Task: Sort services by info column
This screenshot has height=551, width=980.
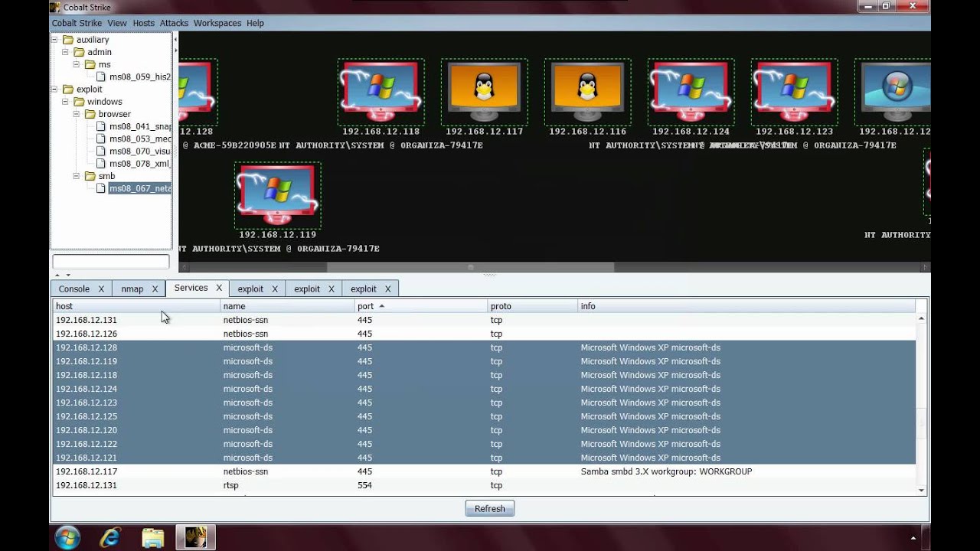Action: 746,306
